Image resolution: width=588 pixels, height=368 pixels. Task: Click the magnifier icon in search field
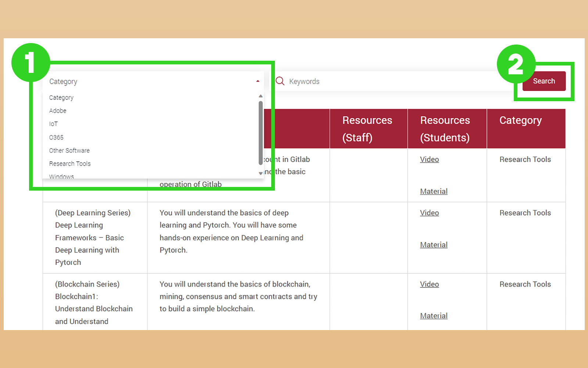(280, 81)
